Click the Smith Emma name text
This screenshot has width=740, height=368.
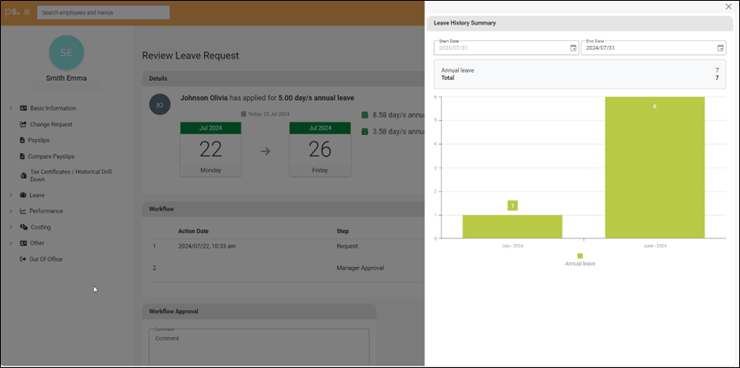point(67,78)
